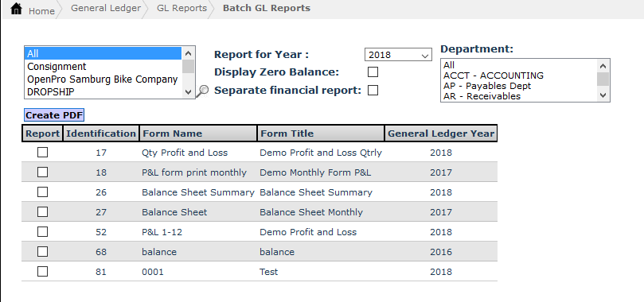Click the company list scroll down arrow
The height and width of the screenshot is (302, 644).
click(188, 92)
